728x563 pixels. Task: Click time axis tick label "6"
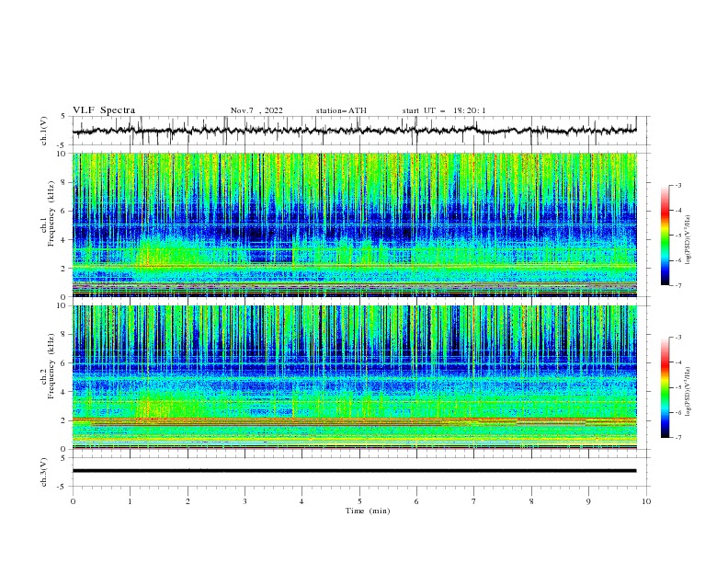coord(416,501)
